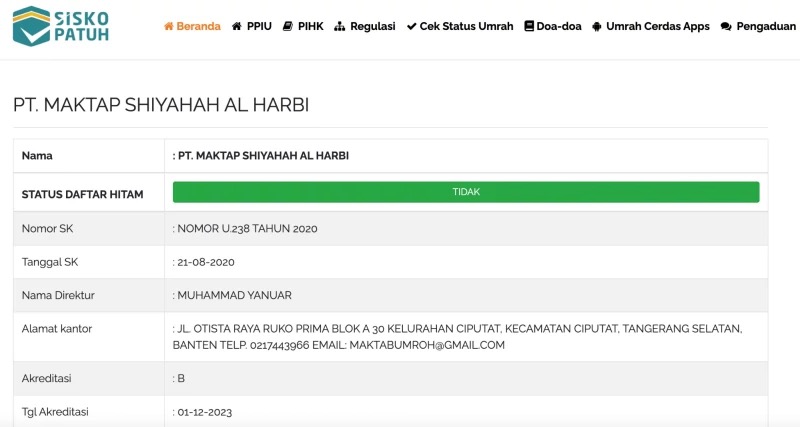Open the Beranda menu item
The width and height of the screenshot is (800, 427).
click(x=198, y=26)
